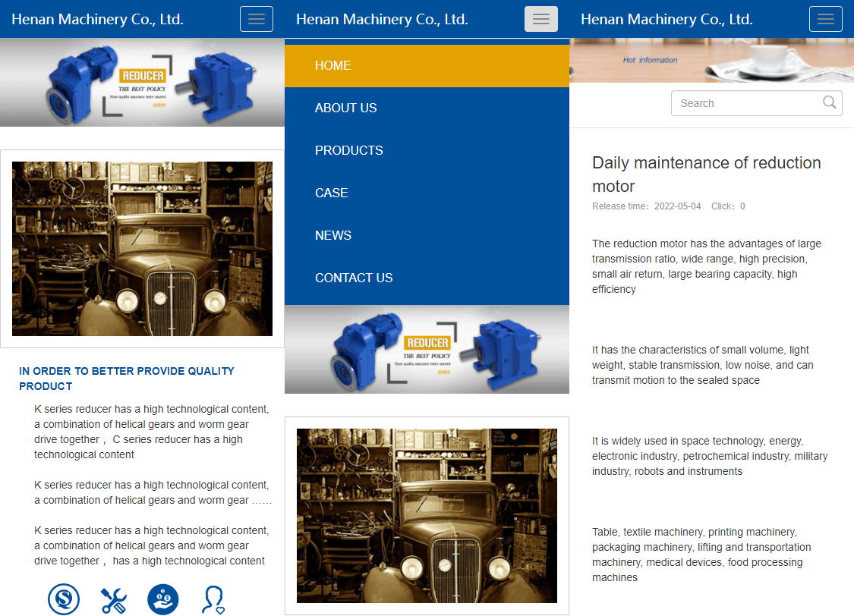The image size is (854, 616).
Task: Click truncated paragraph ending with ellipsis dots
Action: pyautogui.click(x=153, y=492)
